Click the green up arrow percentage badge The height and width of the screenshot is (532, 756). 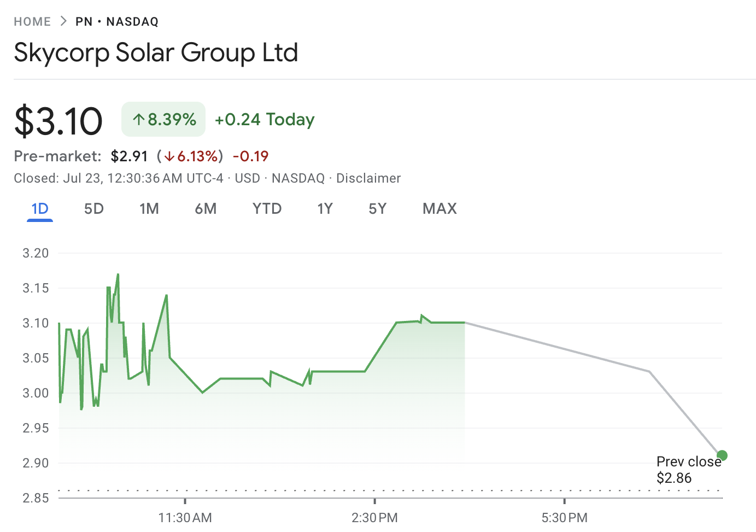click(163, 119)
